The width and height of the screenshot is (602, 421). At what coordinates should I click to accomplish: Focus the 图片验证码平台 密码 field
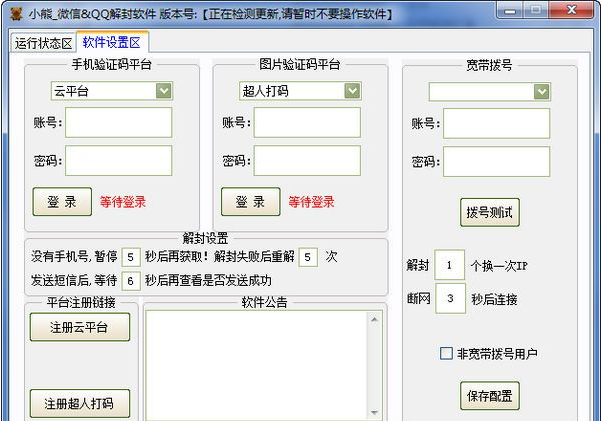[307, 160]
